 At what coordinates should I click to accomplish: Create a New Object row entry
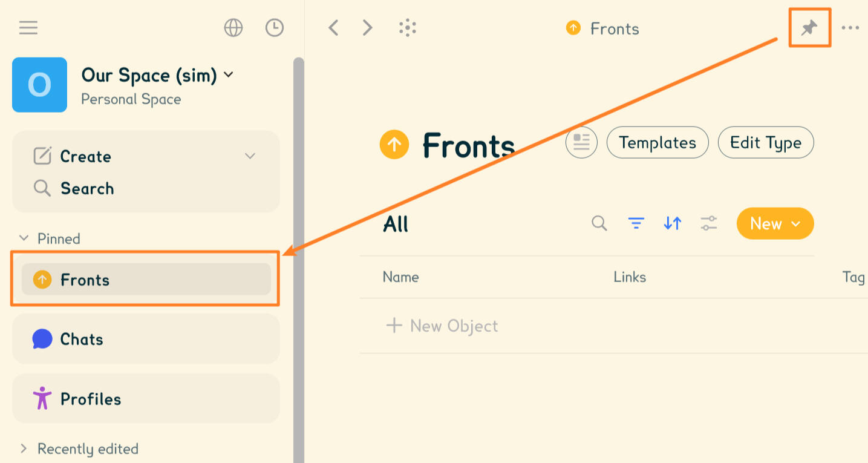point(442,326)
